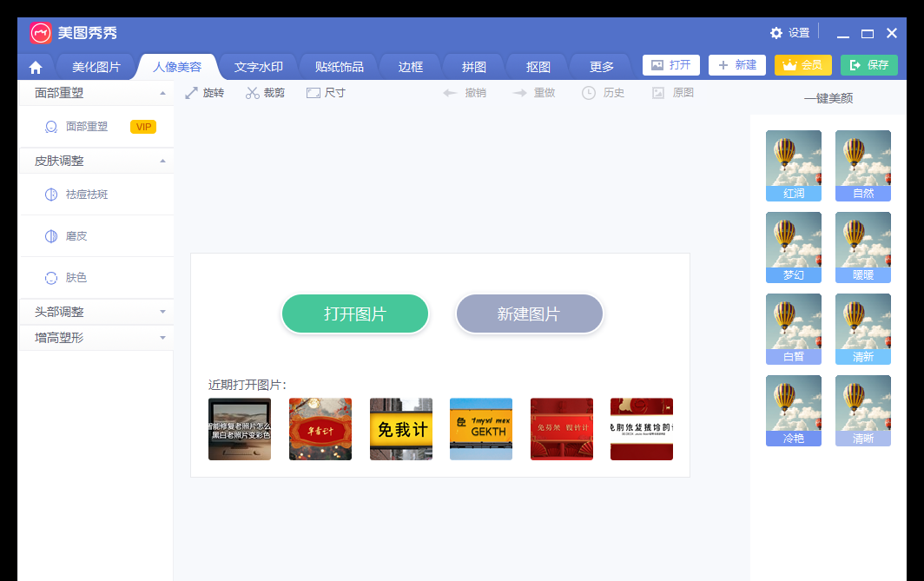Show the 原图 original image

[673, 93]
